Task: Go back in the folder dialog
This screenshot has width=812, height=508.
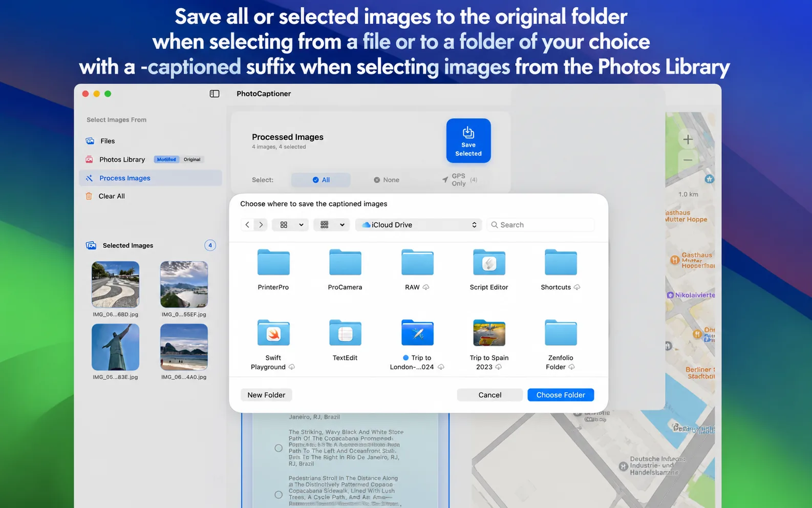Action: point(247,225)
